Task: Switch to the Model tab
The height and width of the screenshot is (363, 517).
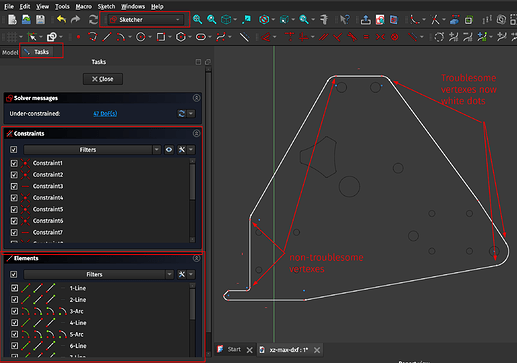Action: (10, 52)
